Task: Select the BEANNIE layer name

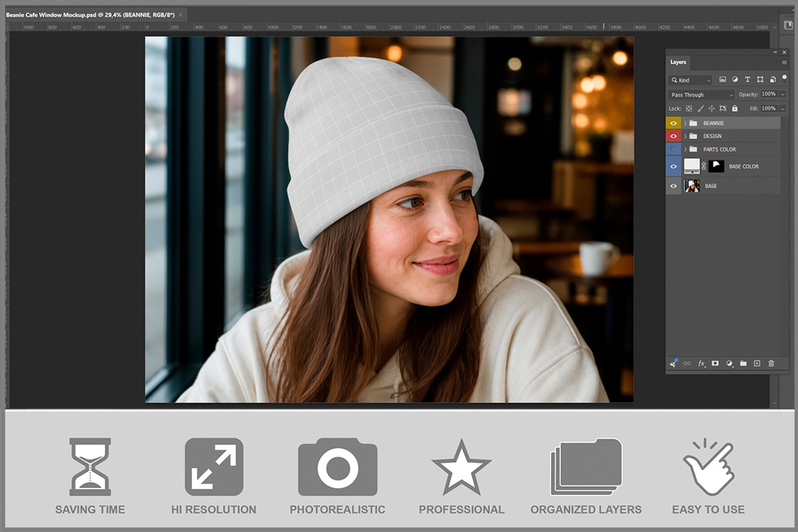Action: coord(714,123)
